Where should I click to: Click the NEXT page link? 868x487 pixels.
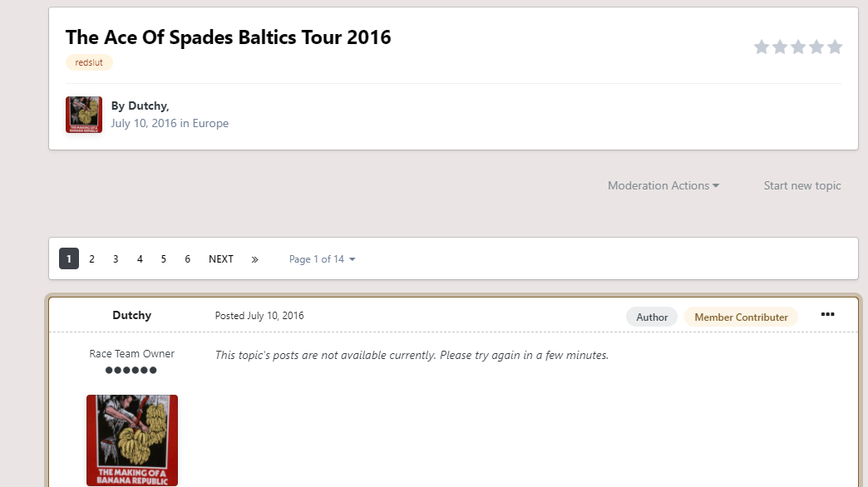click(221, 259)
